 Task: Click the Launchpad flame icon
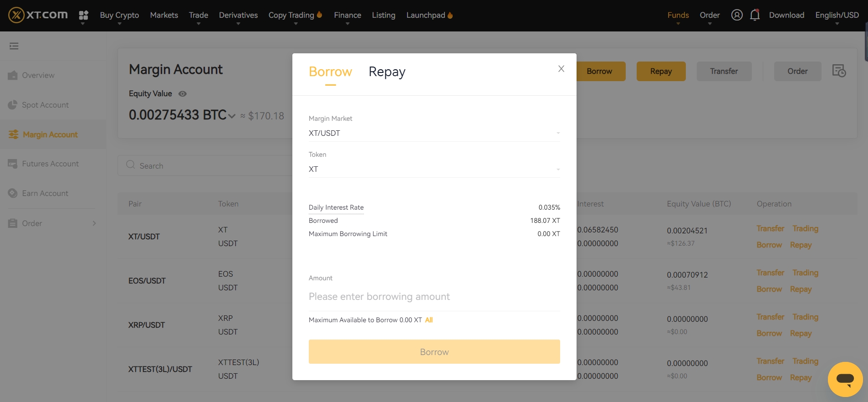coord(450,15)
